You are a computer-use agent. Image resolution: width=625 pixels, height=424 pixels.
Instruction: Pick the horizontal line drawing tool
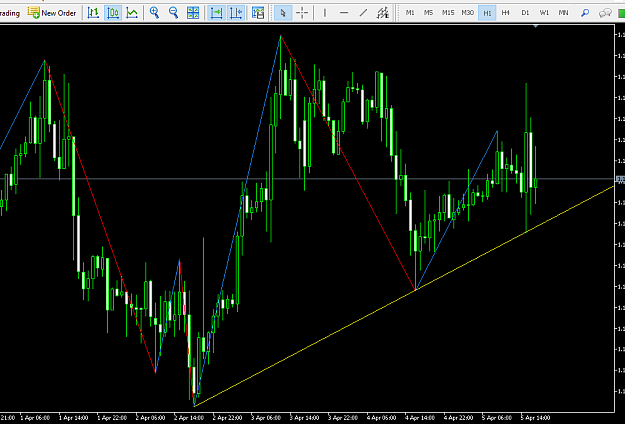click(344, 13)
